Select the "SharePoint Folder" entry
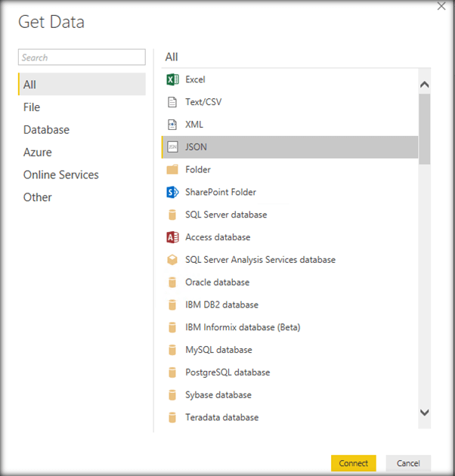This screenshot has width=455, height=476. click(289, 192)
